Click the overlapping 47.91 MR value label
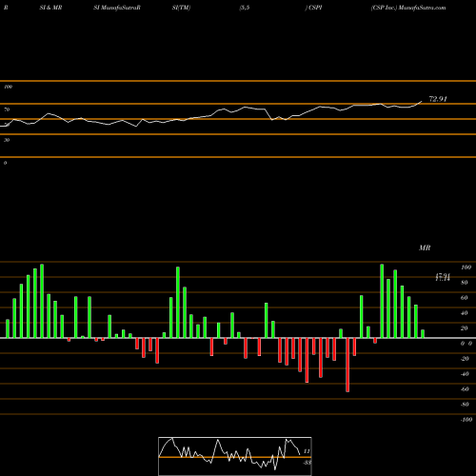This screenshot has width=476, height=476. click(443, 277)
